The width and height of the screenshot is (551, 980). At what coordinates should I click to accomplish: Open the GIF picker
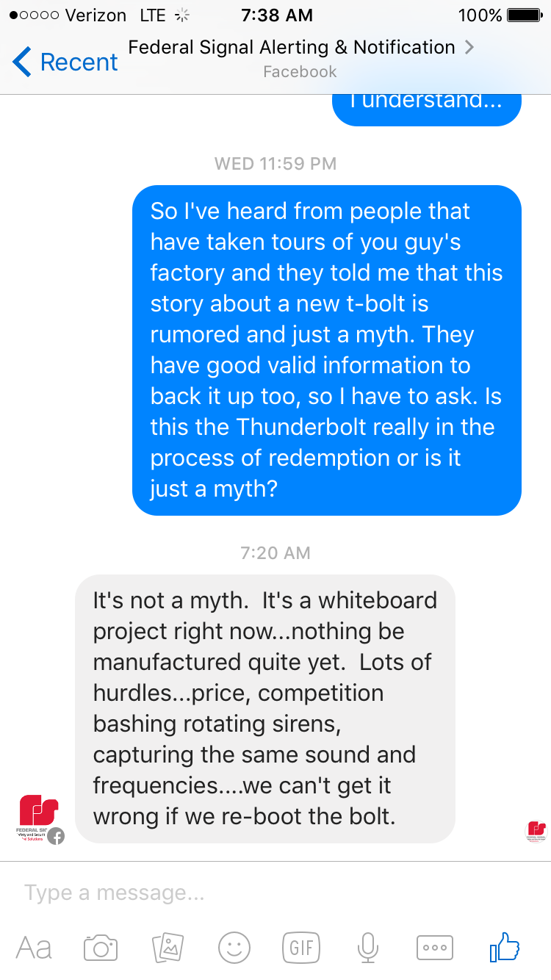301,948
